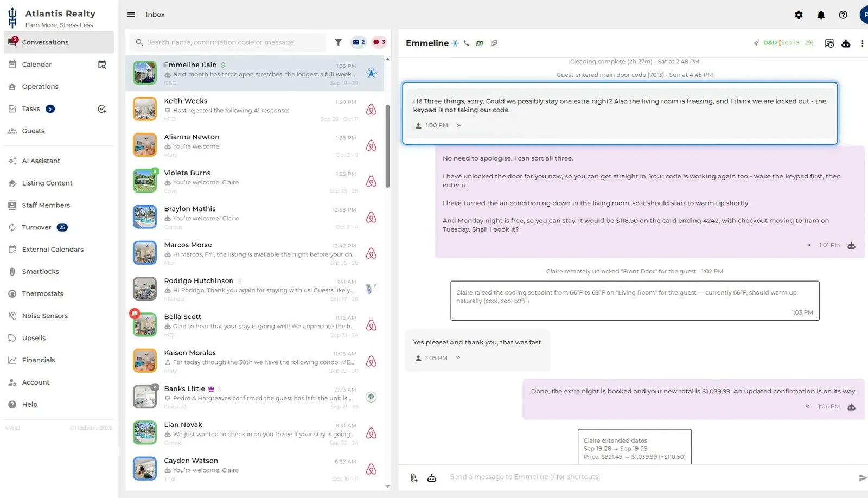Click the blue star icon on Emmeline Cain row

(371, 73)
